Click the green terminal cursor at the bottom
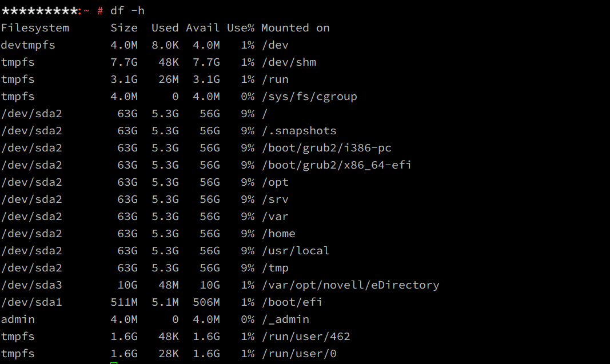The width and height of the screenshot is (610, 364). pyautogui.click(x=114, y=362)
